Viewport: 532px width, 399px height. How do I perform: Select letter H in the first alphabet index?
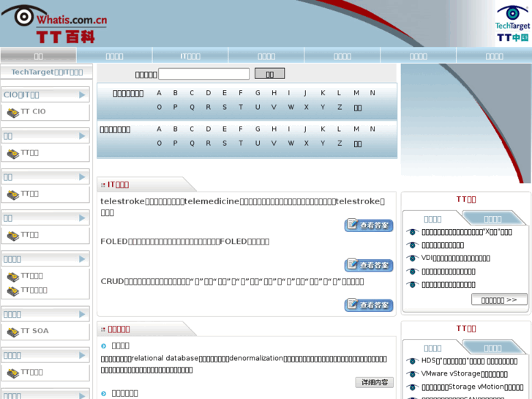click(274, 93)
